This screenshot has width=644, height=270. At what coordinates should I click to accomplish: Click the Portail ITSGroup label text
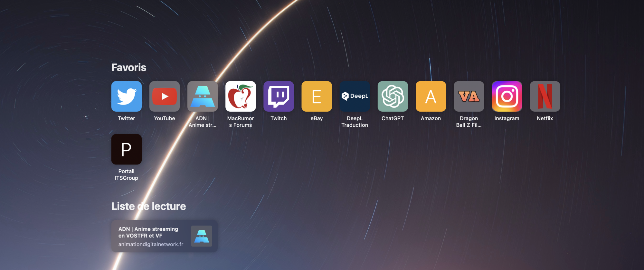point(127,175)
